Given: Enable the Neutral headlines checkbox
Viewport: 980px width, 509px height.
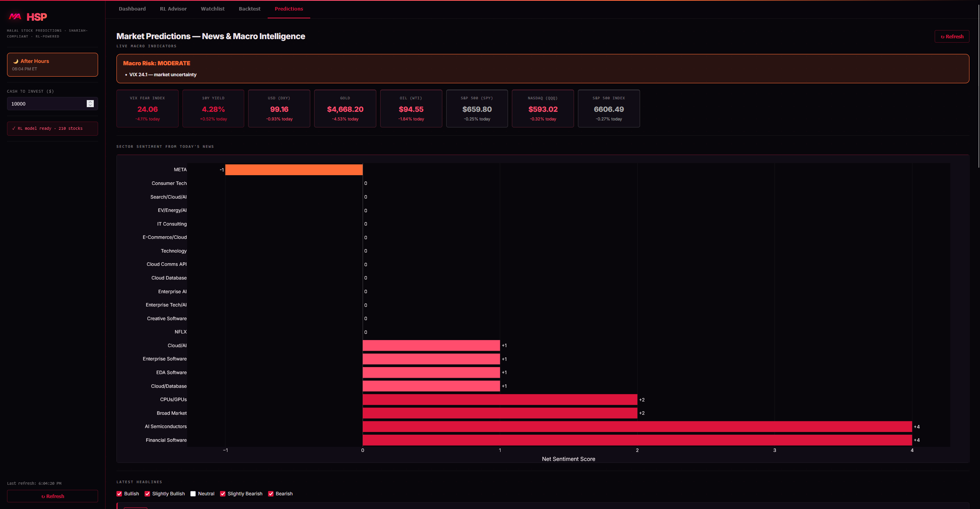Looking at the screenshot, I should pyautogui.click(x=193, y=494).
